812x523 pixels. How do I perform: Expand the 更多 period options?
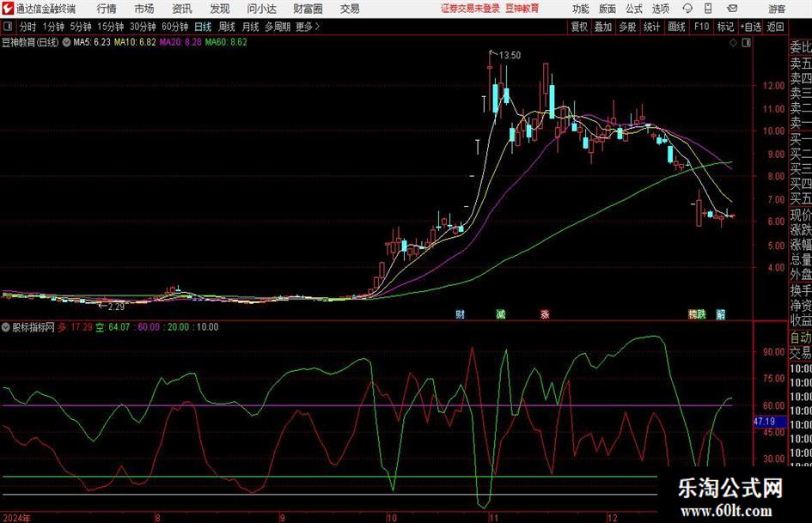tap(308, 27)
